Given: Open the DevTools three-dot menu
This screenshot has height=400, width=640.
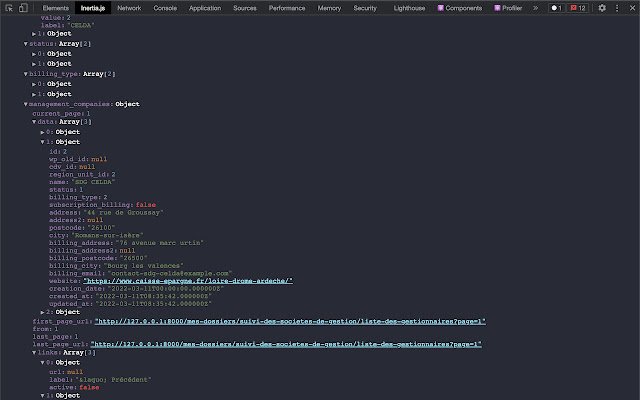Looking at the screenshot, I should (617, 8).
